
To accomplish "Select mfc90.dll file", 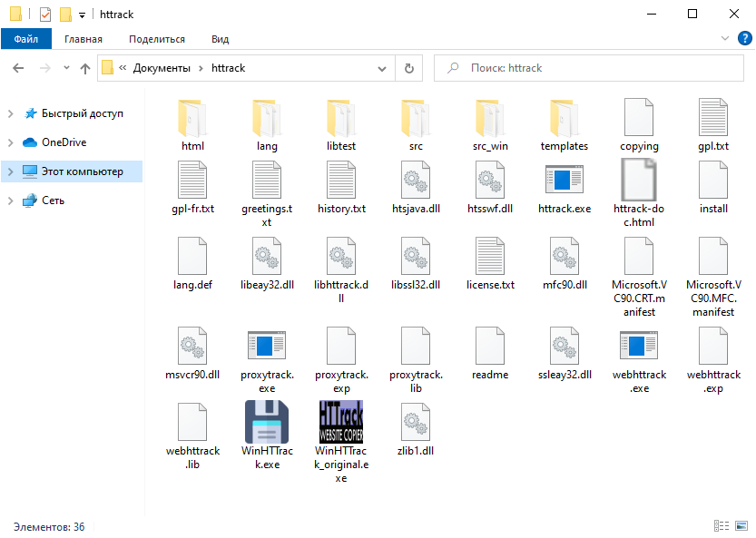I will click(565, 264).
